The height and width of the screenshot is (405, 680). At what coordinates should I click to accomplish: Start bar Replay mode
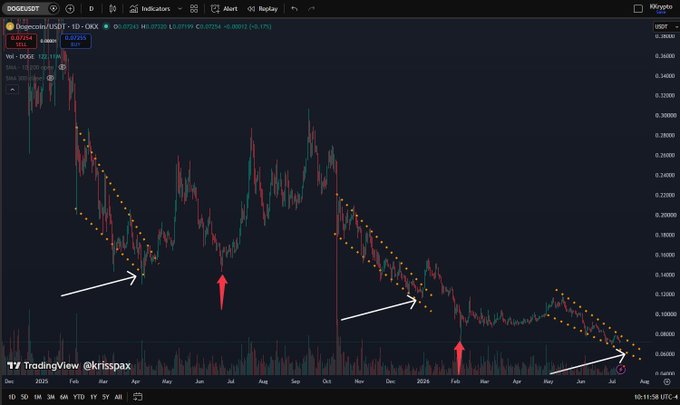pyautogui.click(x=262, y=9)
